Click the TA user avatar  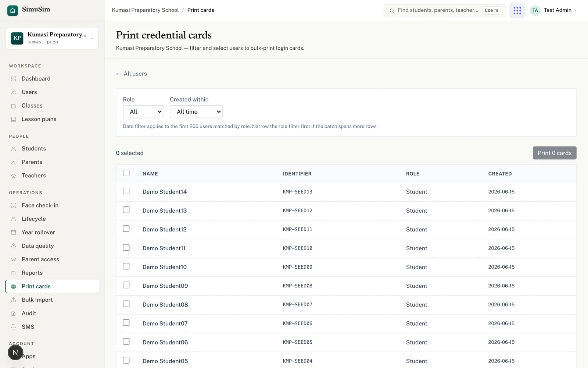coord(535,10)
